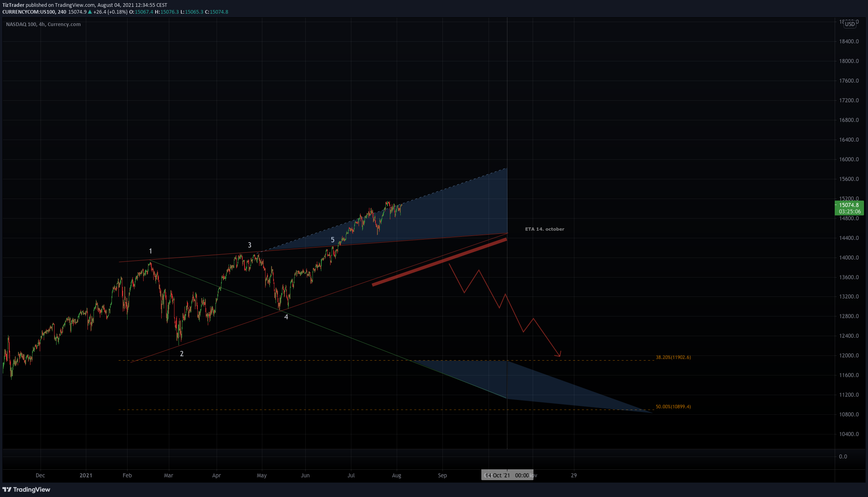
Task: Click the +26.4 (+0.18%) change value
Action: 110,12
